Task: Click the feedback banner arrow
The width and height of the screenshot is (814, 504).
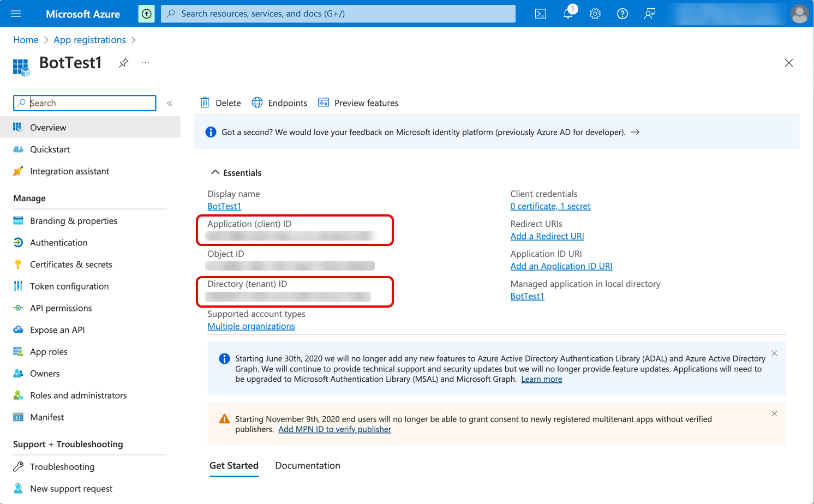Action: pos(635,132)
